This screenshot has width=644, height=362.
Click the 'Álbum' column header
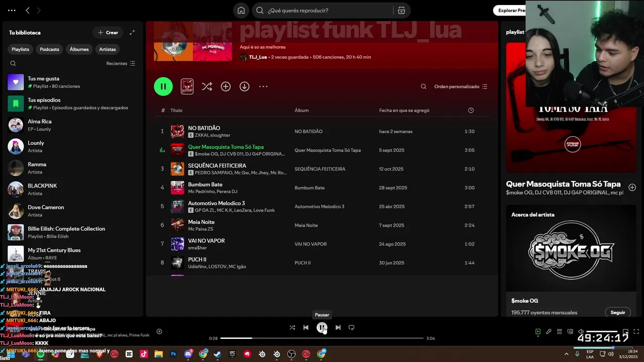(x=301, y=110)
